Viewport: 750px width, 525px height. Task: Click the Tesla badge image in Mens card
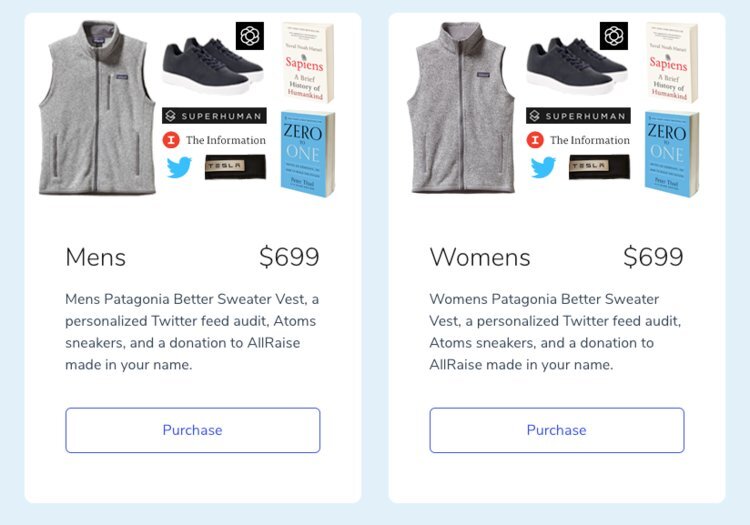[235, 167]
